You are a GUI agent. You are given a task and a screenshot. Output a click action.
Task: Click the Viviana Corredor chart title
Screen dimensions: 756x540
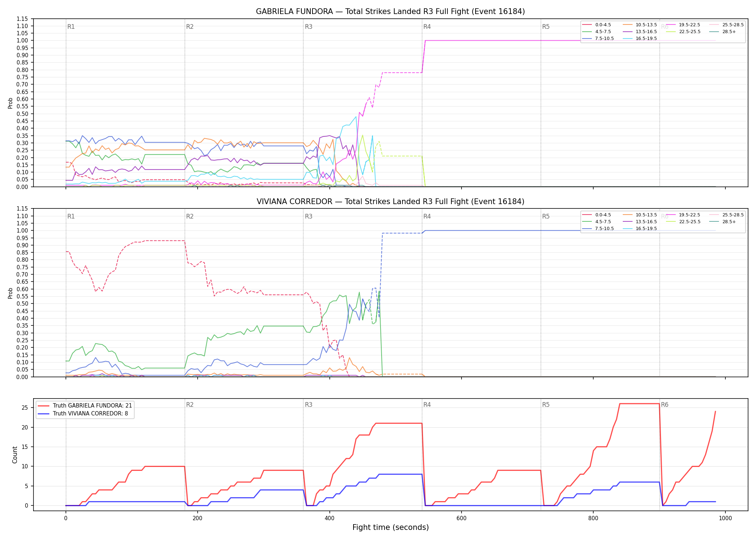[x=390, y=202]
